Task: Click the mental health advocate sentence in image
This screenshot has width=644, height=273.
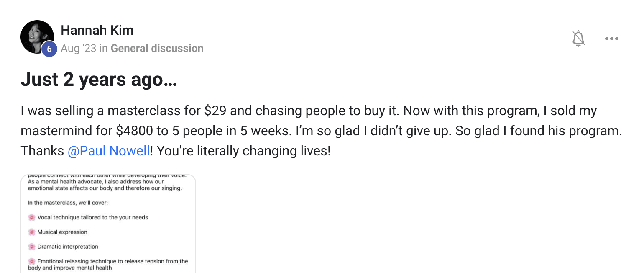Action: point(105,185)
